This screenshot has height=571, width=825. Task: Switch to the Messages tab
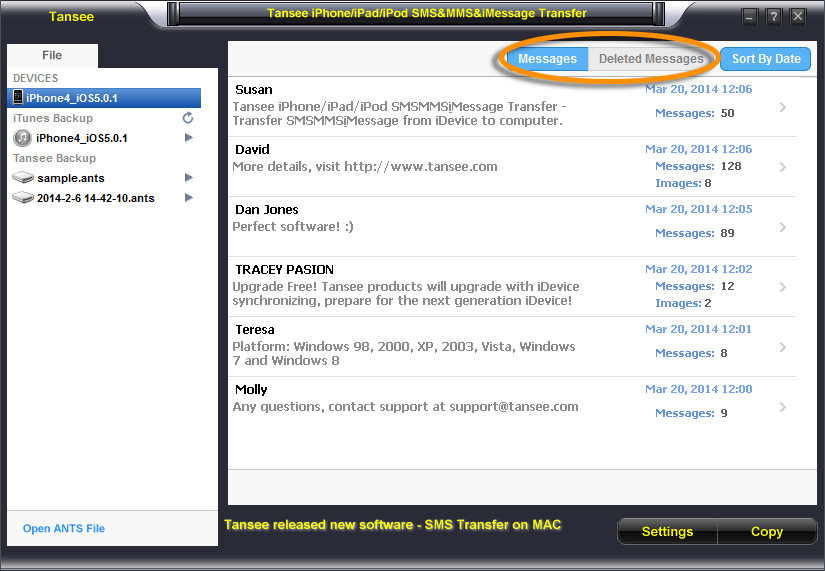547,59
